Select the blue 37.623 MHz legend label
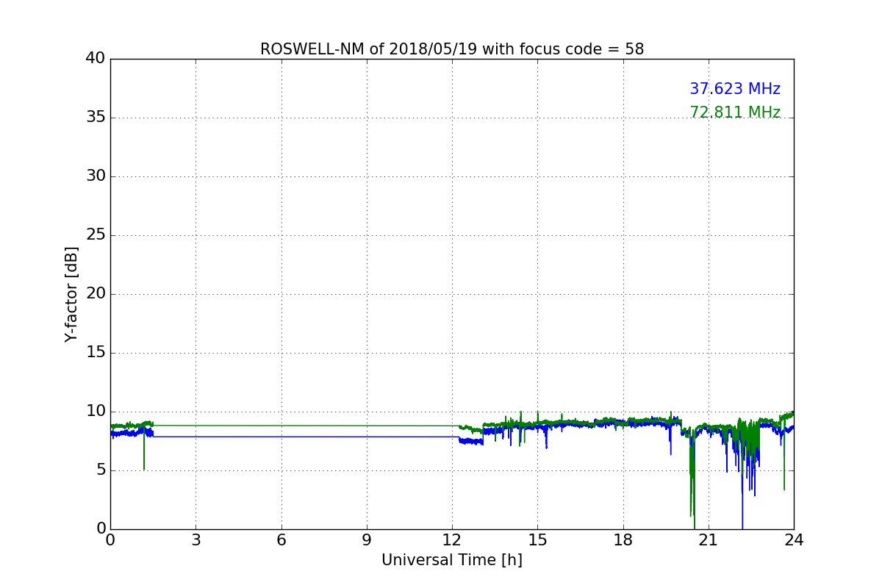 735,90
